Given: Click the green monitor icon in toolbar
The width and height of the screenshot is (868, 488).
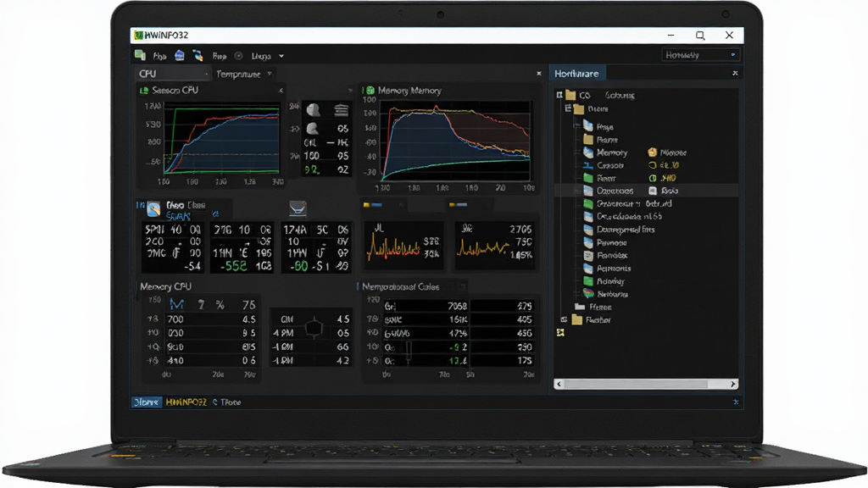Looking at the screenshot, I should [x=140, y=55].
